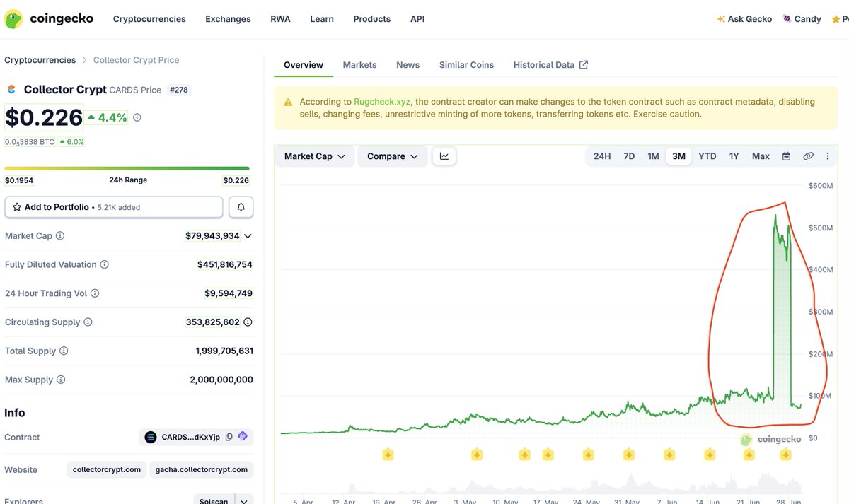Open the chart calendar date picker
The height and width of the screenshot is (504, 849).
click(x=786, y=156)
